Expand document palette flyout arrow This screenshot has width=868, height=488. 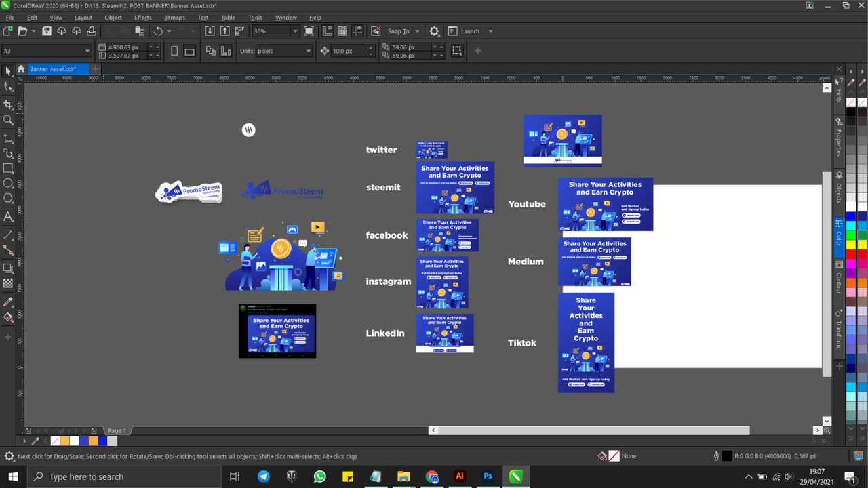(24, 441)
